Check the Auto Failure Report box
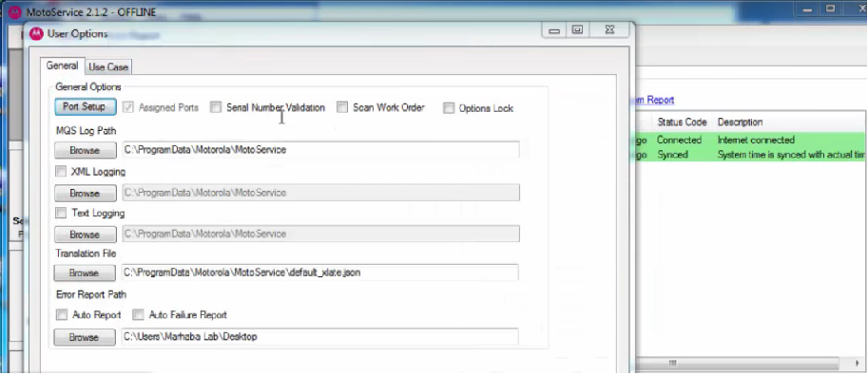 tap(139, 314)
